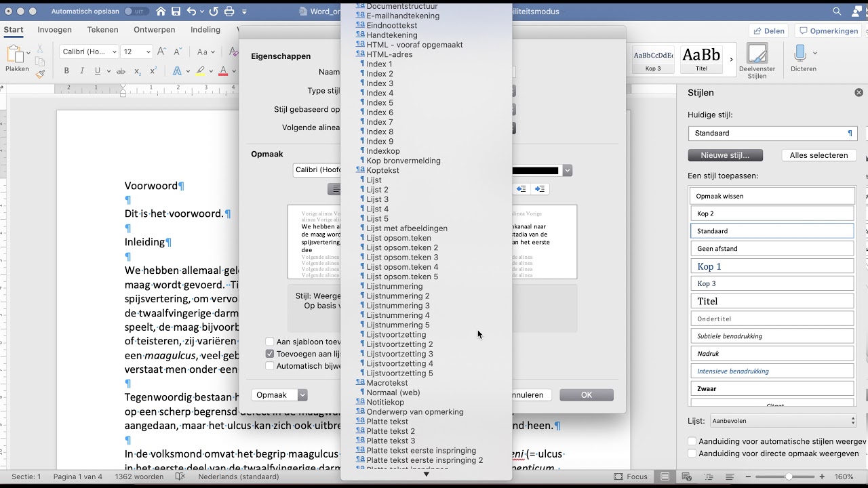Open the Dicteren dropdown arrow
868x488 pixels.
click(x=814, y=53)
